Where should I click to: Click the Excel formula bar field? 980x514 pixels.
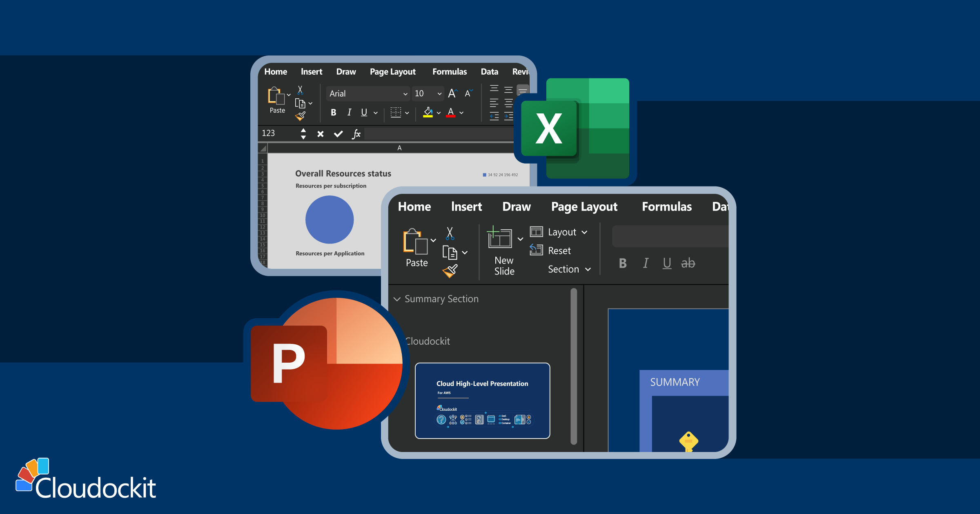439,134
